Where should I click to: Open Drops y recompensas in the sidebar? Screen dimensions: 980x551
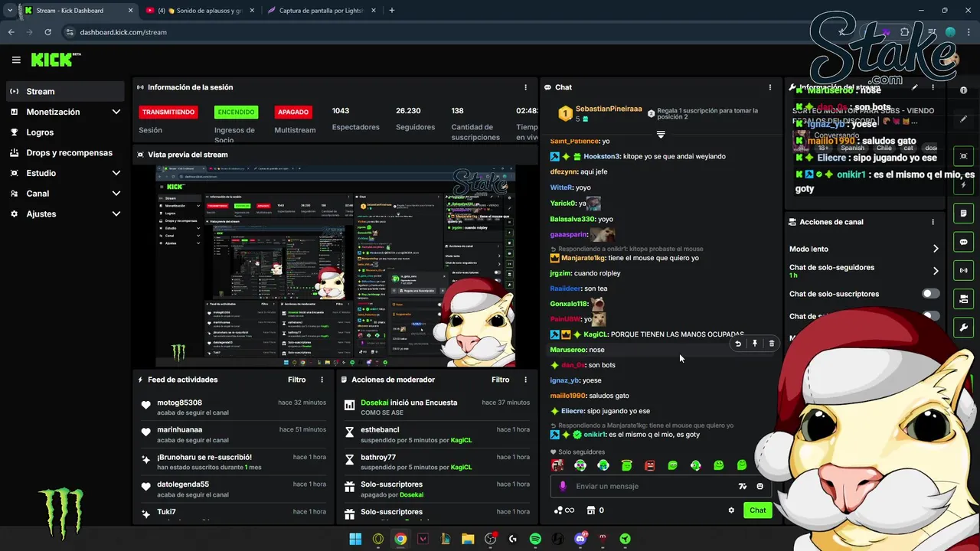(x=64, y=152)
